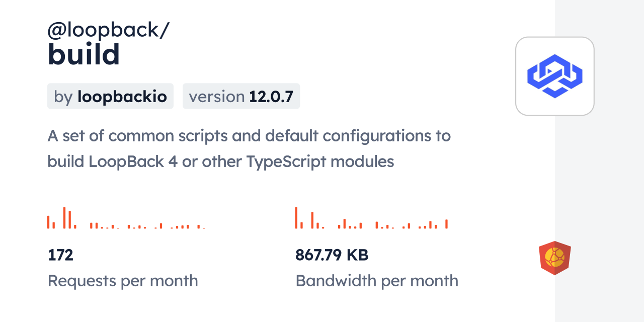Click the first tall bar in the bandwidth chart
Screen dimensions: 644x322
[296, 218]
